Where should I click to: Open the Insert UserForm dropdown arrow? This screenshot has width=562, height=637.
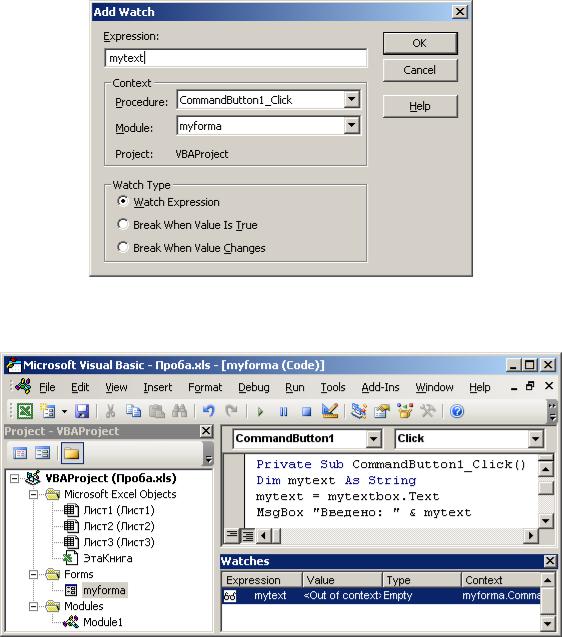[64, 411]
